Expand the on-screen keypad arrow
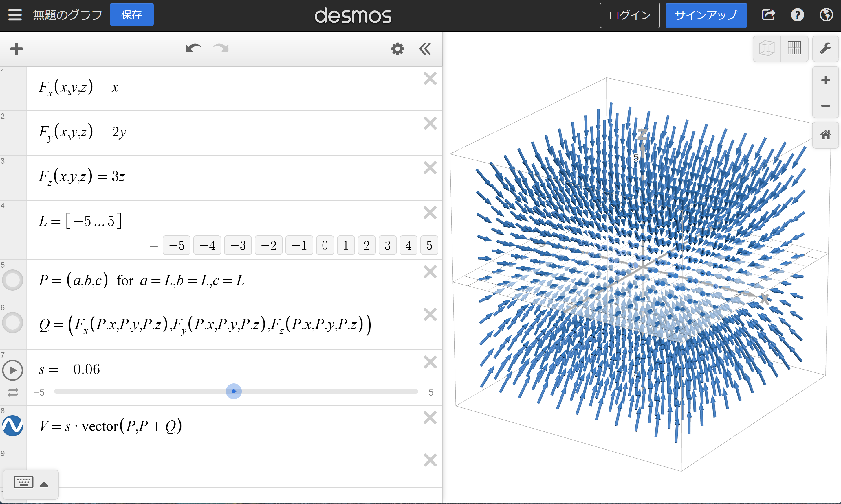The image size is (841, 504). tap(44, 484)
